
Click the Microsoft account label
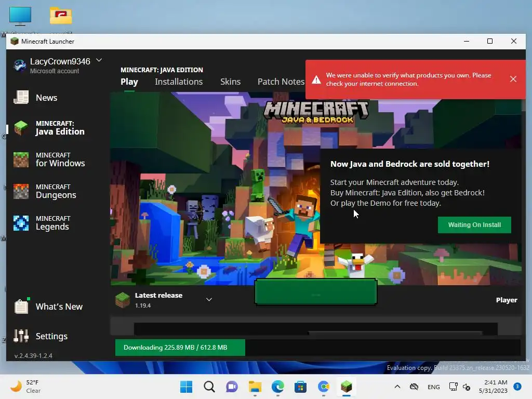(x=54, y=71)
